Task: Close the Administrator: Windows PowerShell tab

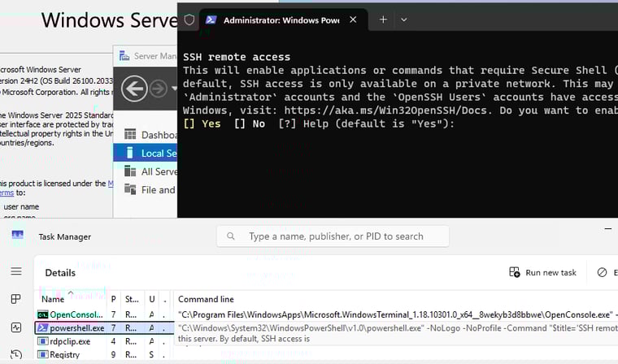Action: click(353, 19)
